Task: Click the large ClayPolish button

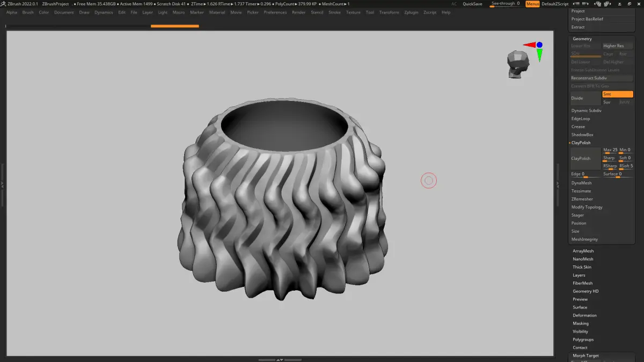Action: coord(586,158)
